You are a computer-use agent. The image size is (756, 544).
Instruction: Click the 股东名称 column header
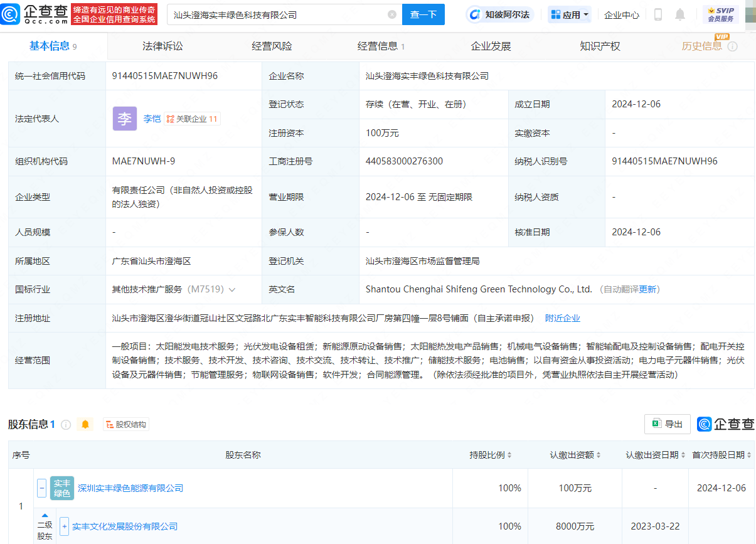click(243, 455)
